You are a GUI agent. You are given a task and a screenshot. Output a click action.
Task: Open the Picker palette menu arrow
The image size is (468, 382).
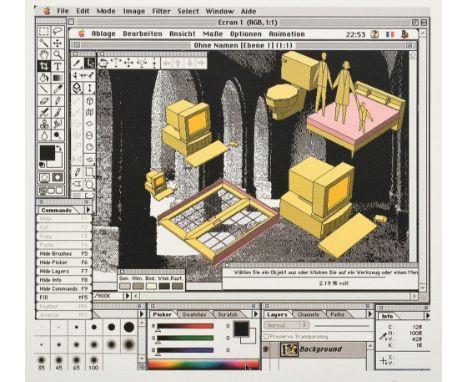[256, 314]
